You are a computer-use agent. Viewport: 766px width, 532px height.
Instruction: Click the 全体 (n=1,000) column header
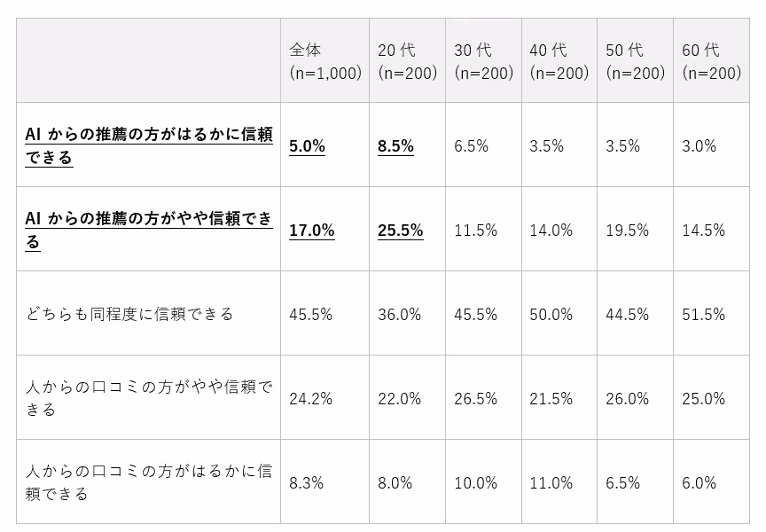pos(324,60)
